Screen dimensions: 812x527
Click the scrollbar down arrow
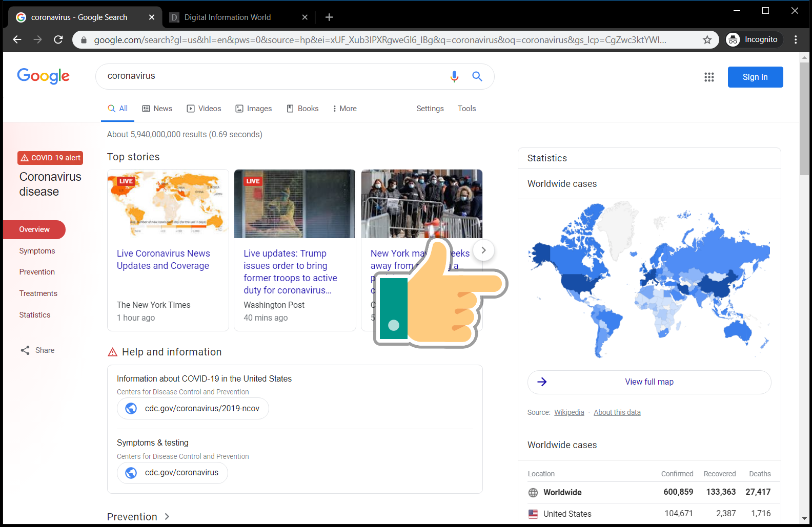[804, 519]
